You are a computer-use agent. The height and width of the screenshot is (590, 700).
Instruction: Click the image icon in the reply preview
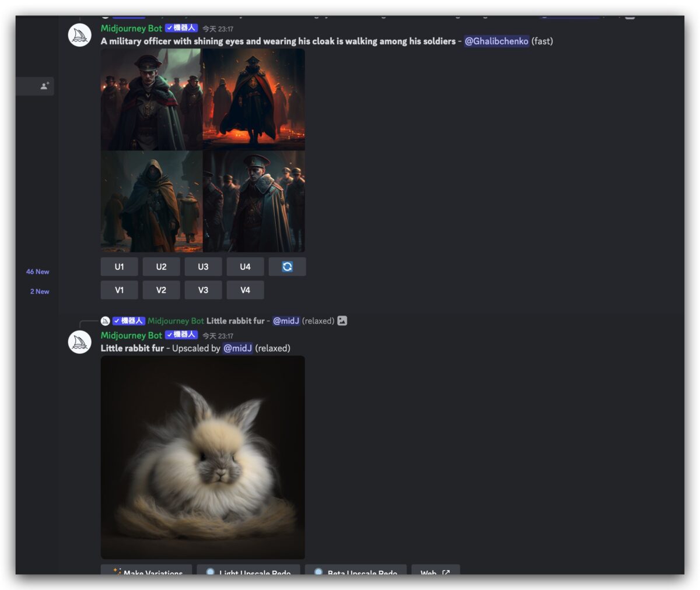[x=342, y=321]
